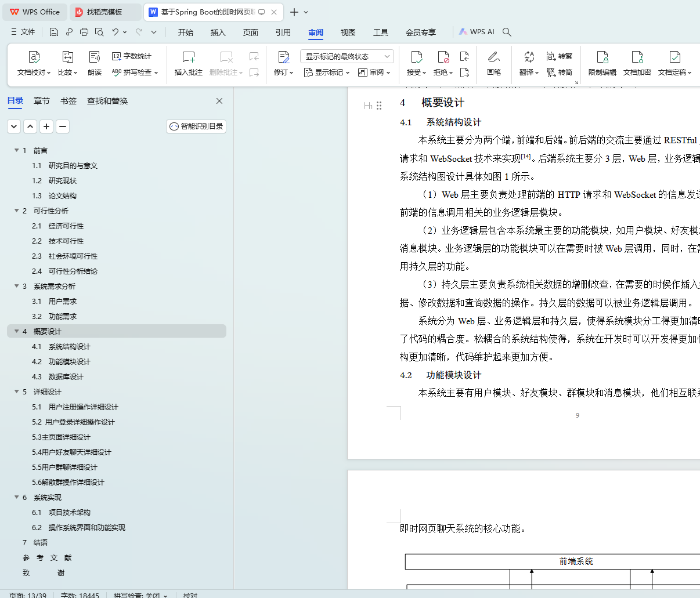Click the minus demote button in outline
Screen dimensions: 700x598
(63, 126)
